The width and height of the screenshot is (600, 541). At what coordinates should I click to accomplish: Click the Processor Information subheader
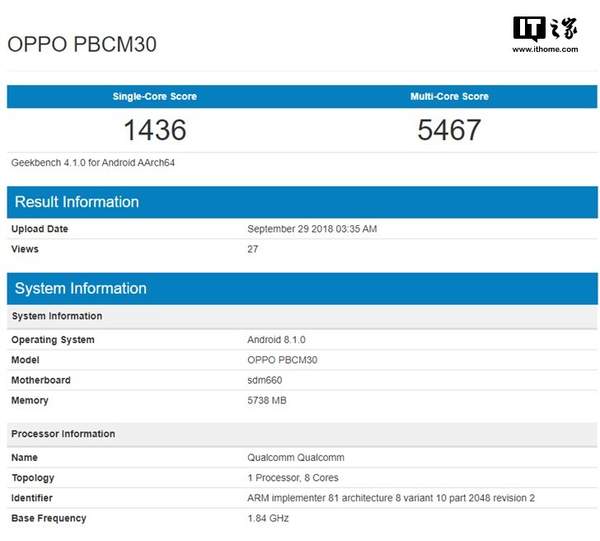click(x=302, y=434)
